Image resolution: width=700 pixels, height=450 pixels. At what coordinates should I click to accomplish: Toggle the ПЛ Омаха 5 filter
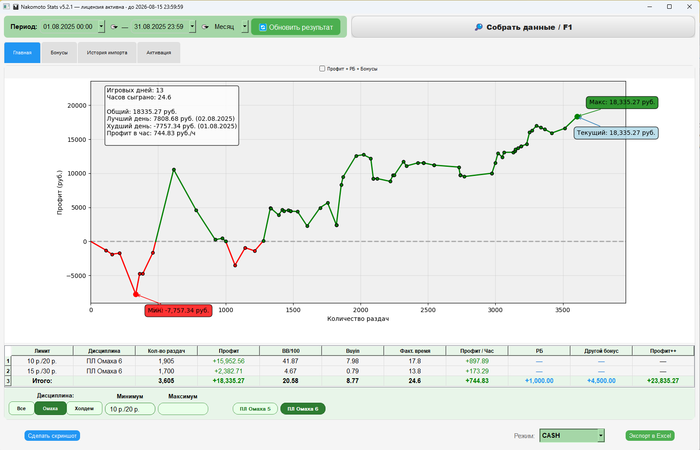point(255,409)
